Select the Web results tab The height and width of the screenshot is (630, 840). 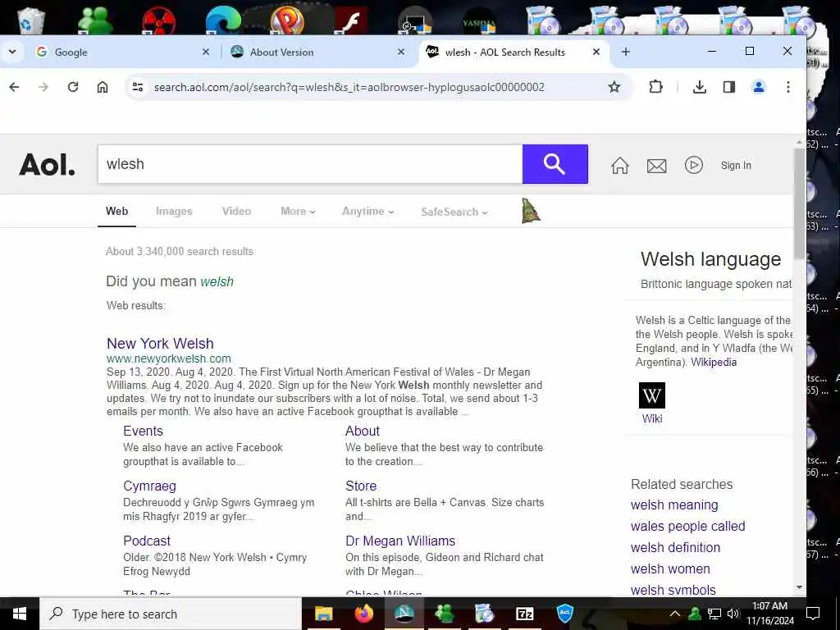(116, 211)
